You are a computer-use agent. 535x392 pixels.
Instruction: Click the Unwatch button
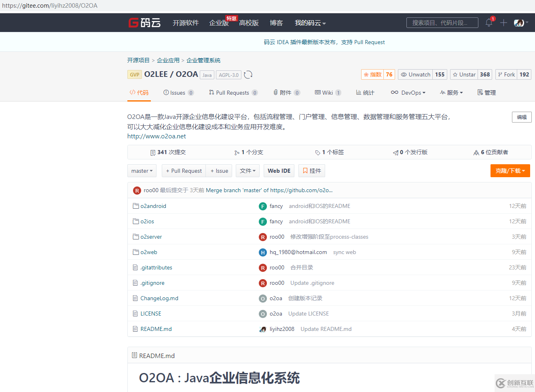click(415, 74)
